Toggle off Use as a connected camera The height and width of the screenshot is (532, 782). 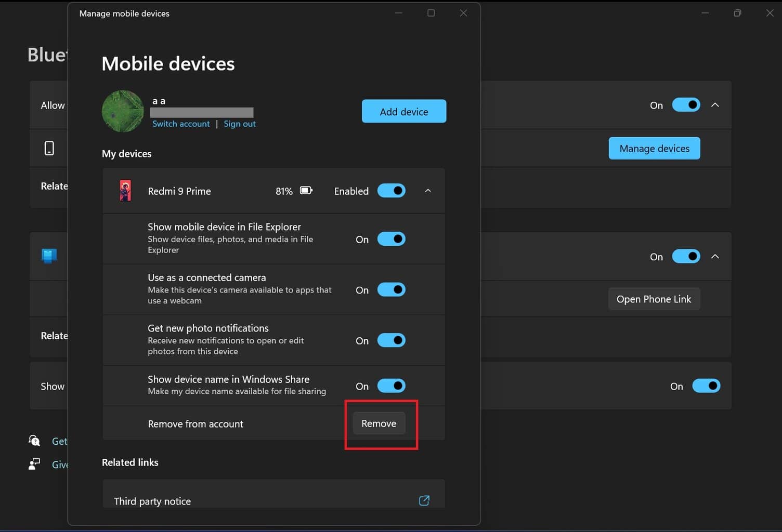pos(391,289)
